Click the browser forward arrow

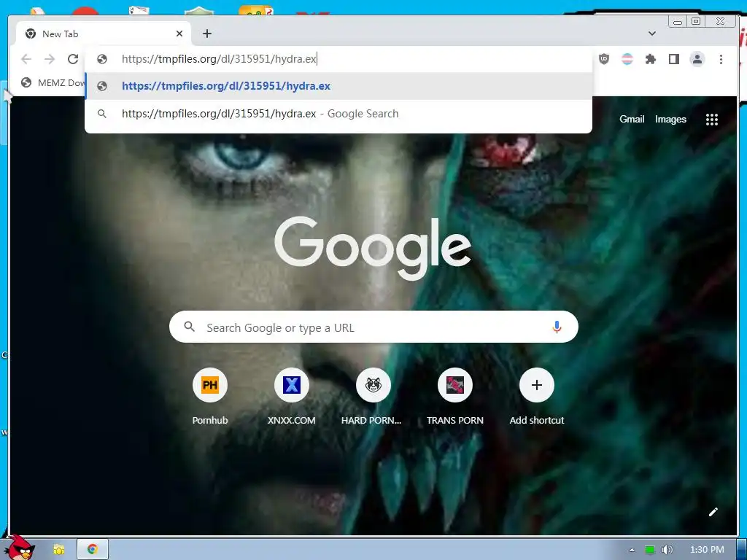(50, 59)
